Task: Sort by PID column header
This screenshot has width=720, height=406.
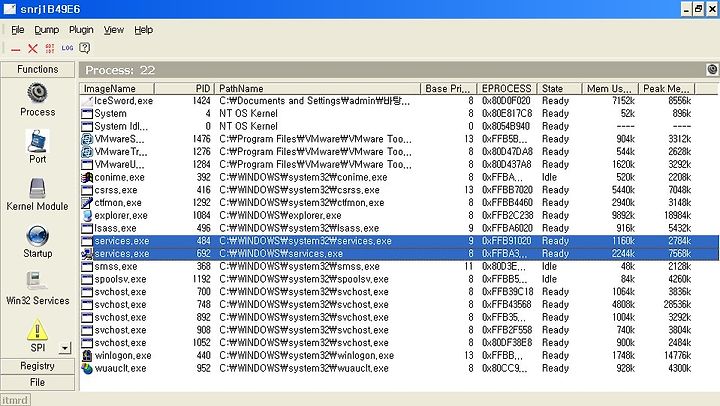Action: click(184, 89)
